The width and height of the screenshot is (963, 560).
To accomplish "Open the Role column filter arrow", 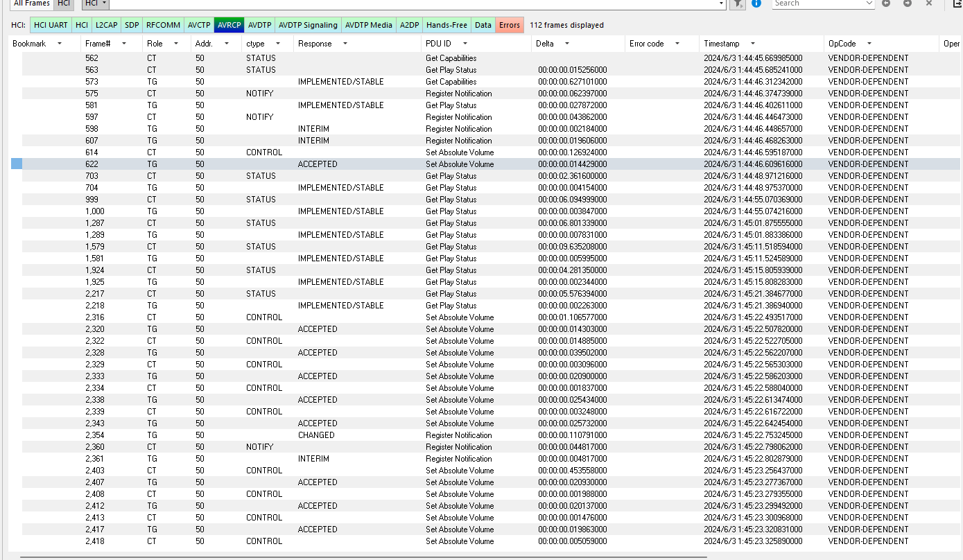I will (176, 44).
